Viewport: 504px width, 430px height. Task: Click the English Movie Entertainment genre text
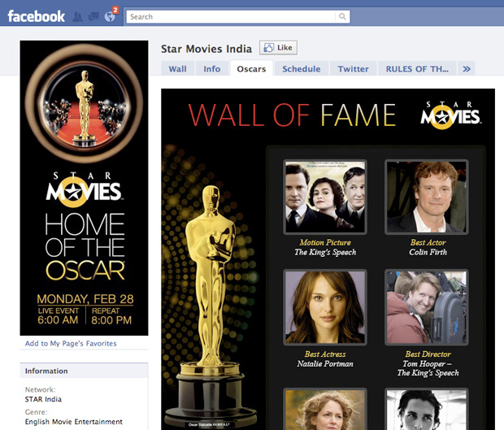click(74, 422)
